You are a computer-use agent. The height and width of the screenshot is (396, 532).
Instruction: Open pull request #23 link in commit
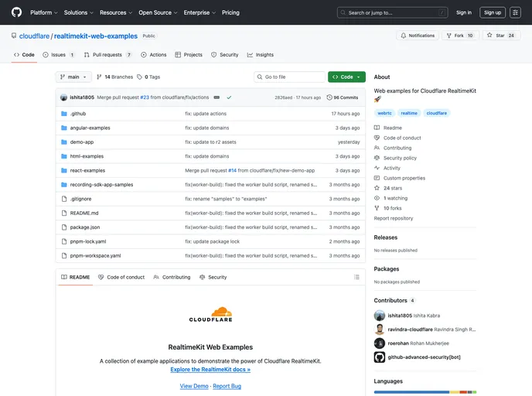click(145, 97)
